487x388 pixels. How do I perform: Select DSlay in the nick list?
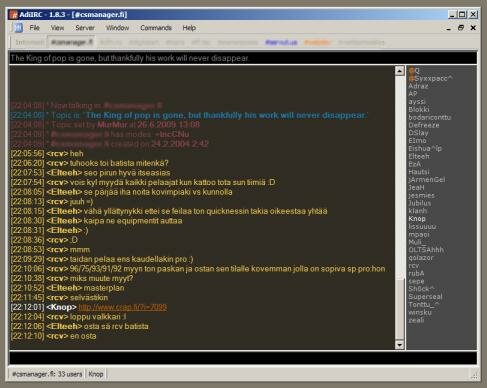pyautogui.click(x=418, y=133)
